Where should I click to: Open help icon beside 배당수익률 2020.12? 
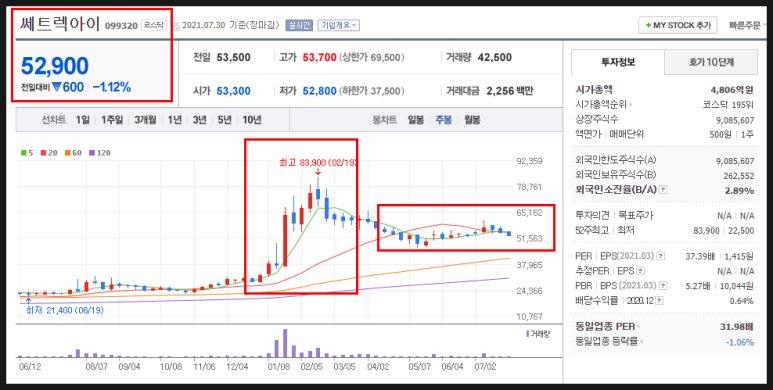[660, 300]
